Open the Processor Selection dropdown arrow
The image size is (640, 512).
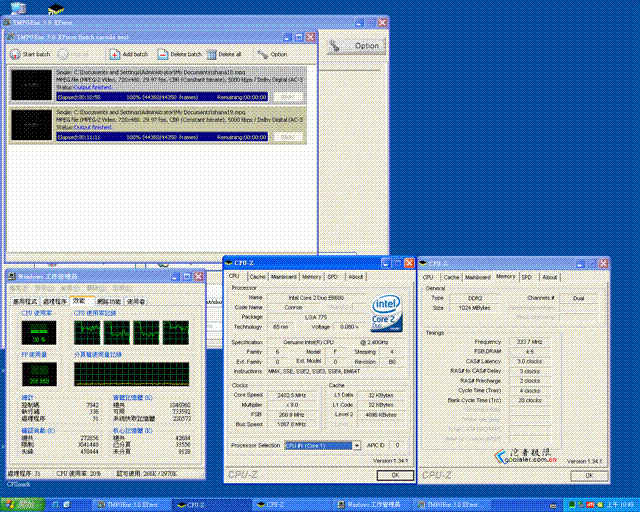click(x=356, y=445)
